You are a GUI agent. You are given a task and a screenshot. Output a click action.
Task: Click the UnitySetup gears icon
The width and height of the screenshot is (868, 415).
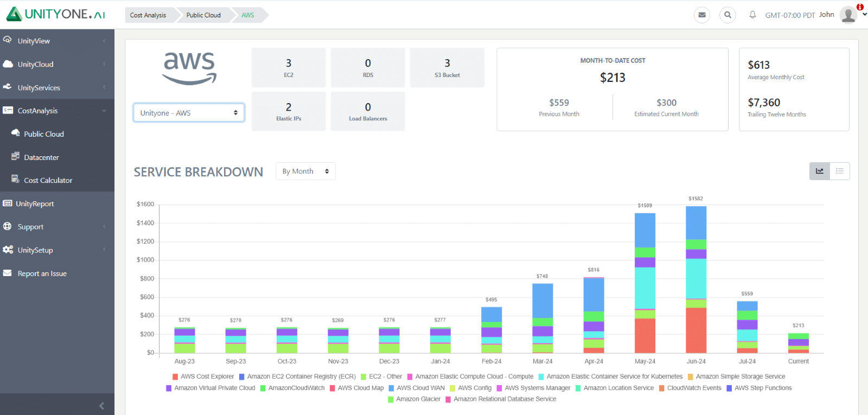(x=8, y=250)
